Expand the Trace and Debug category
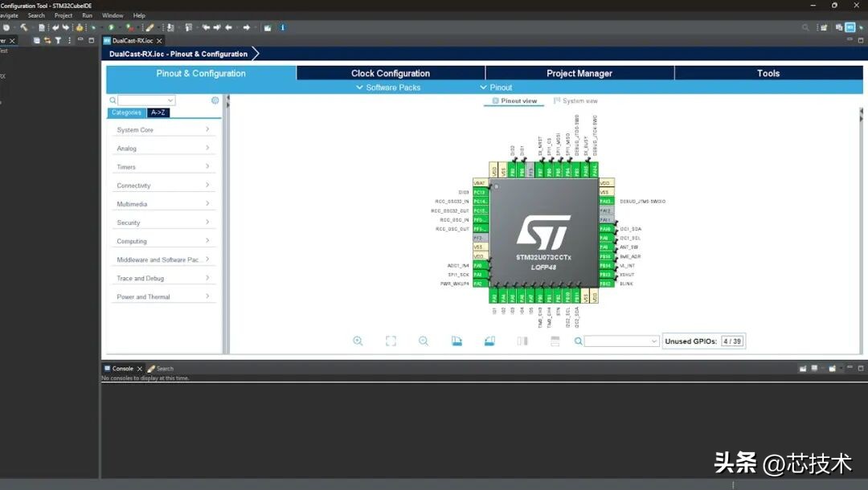 tap(162, 278)
